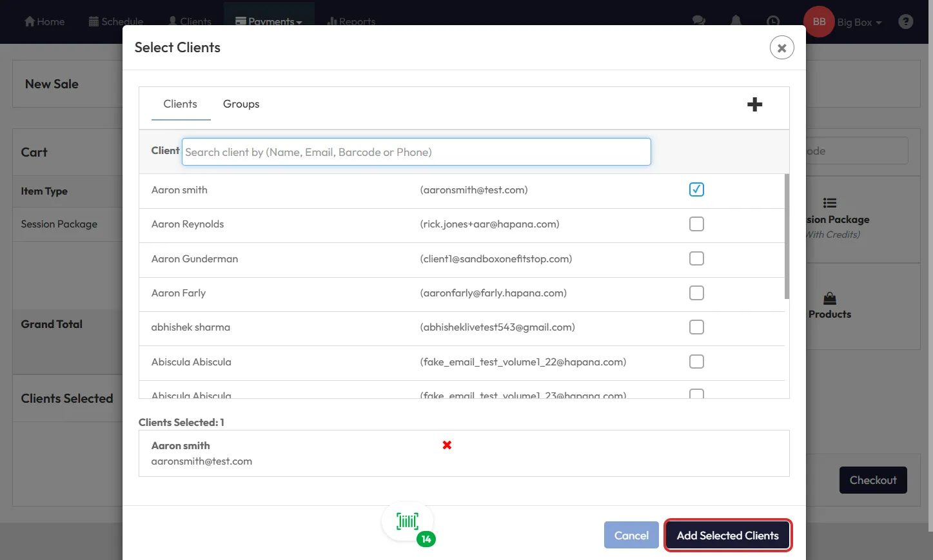Tick the checkbox for Aaron Gunderman
The height and width of the screenshot is (560, 933).
click(x=696, y=258)
